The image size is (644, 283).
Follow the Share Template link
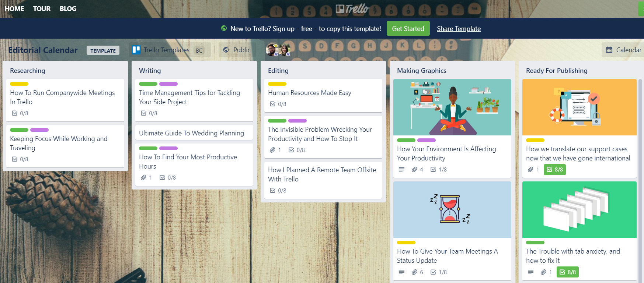[459, 29]
